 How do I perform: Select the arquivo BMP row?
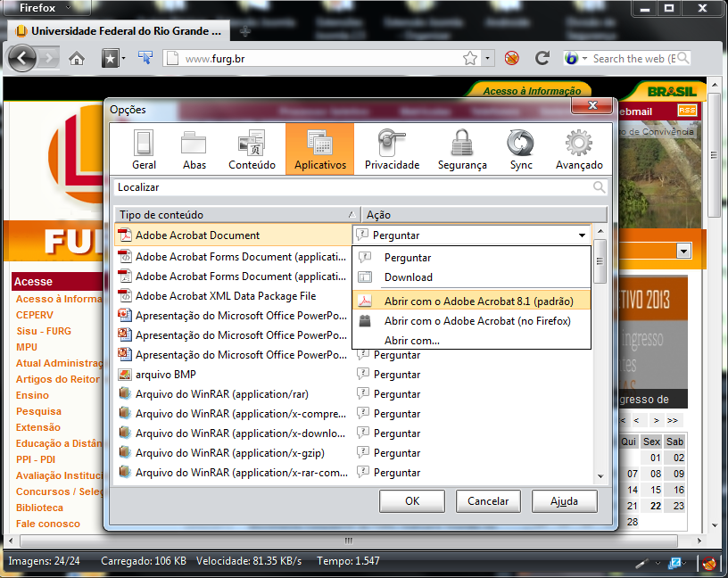tap(354, 375)
